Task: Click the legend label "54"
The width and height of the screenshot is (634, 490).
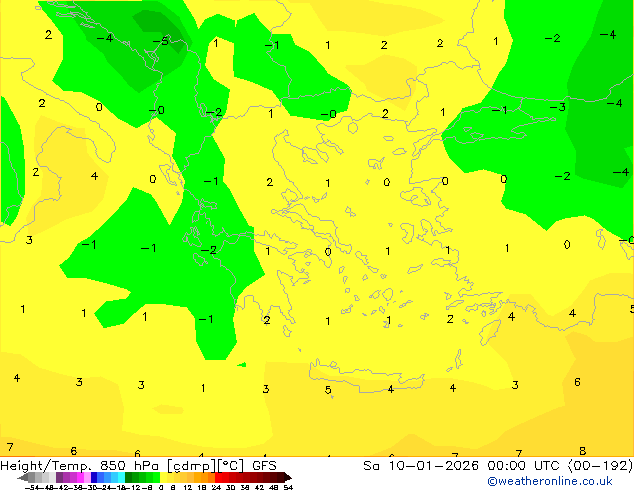Action: 288,487
